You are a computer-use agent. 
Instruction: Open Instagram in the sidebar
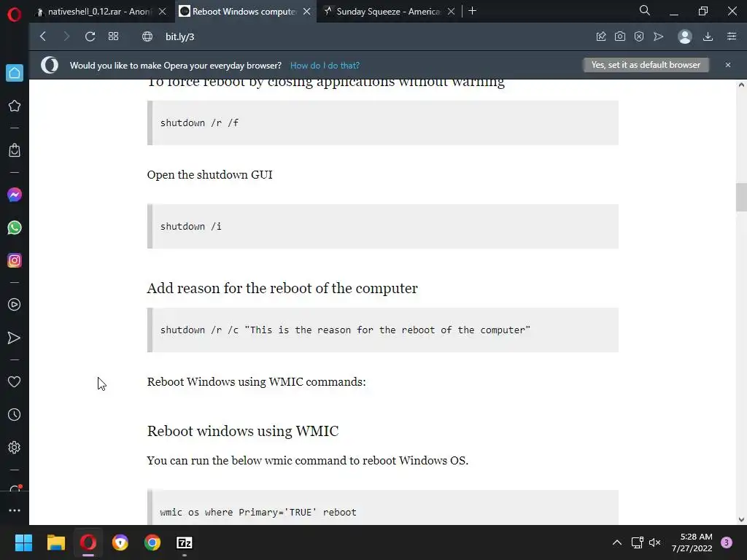(x=15, y=260)
